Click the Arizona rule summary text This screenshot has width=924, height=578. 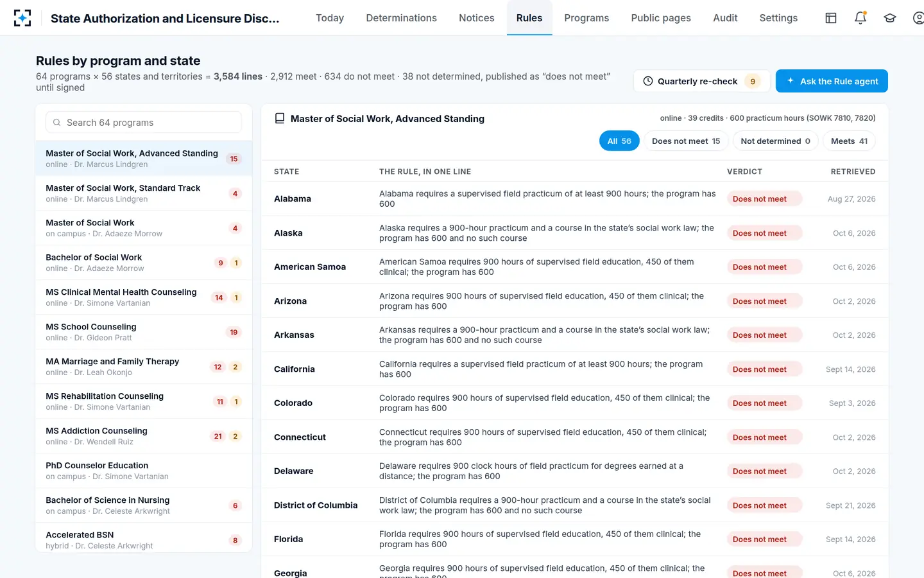[542, 301]
